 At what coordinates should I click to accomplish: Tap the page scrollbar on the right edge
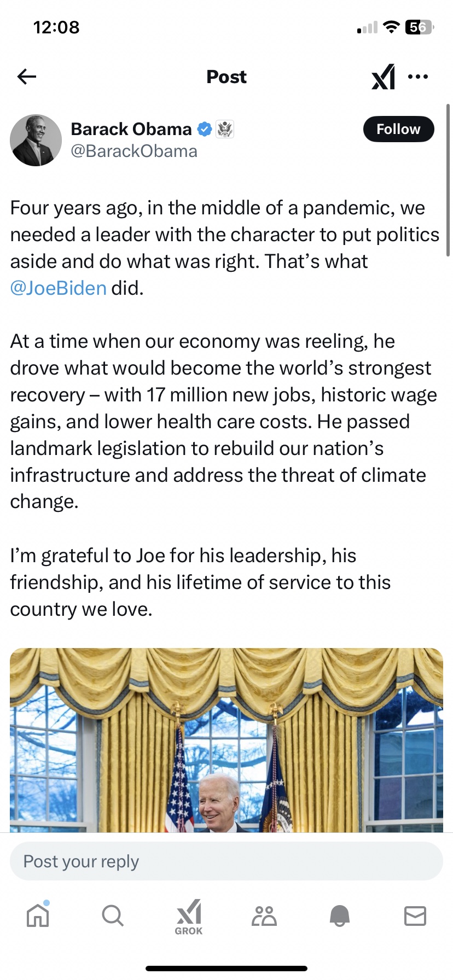point(448,175)
